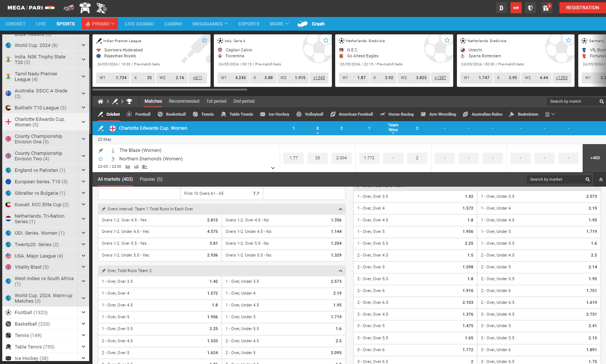This screenshot has width=606, height=364.
Task: Expand Football sport in sidebar
Action: 83,312
